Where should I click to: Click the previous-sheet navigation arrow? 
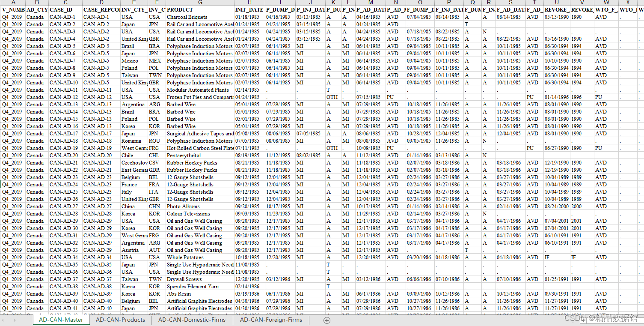point(4,320)
